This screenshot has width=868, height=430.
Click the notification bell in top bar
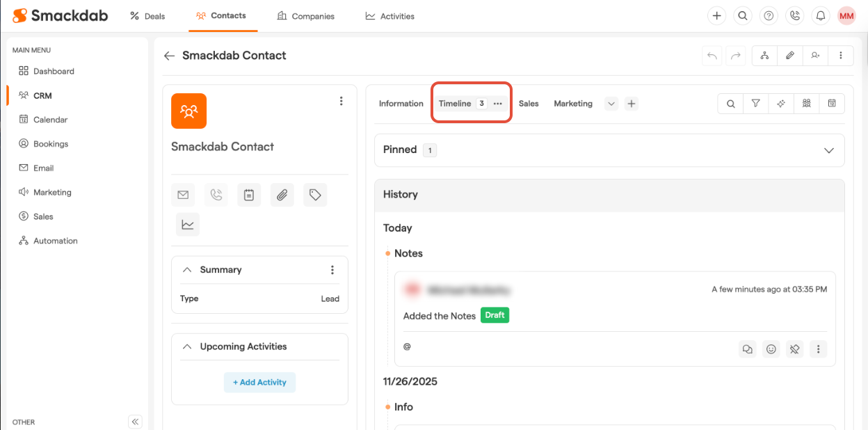pos(821,16)
